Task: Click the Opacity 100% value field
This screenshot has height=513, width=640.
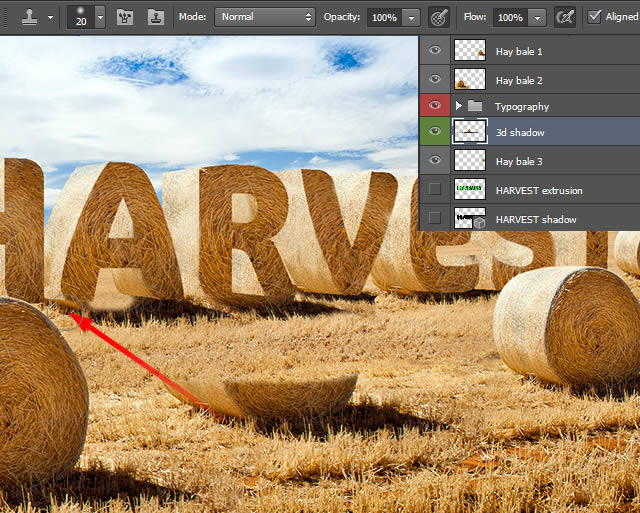Action: 384,18
